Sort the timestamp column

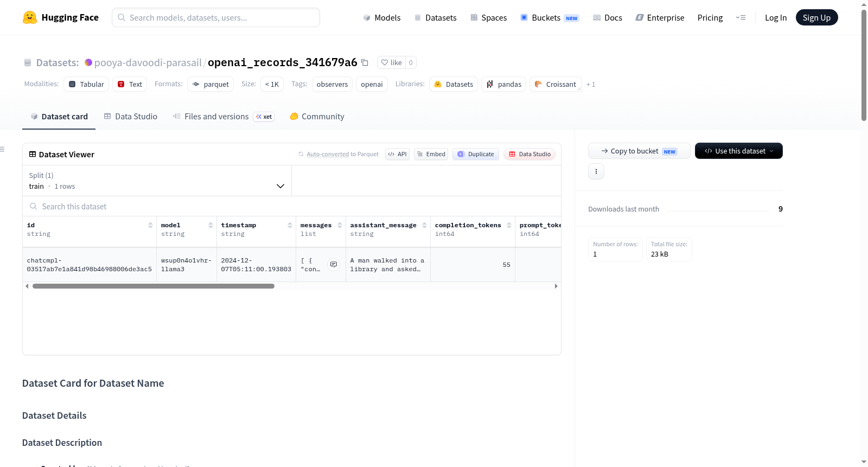coord(290,225)
